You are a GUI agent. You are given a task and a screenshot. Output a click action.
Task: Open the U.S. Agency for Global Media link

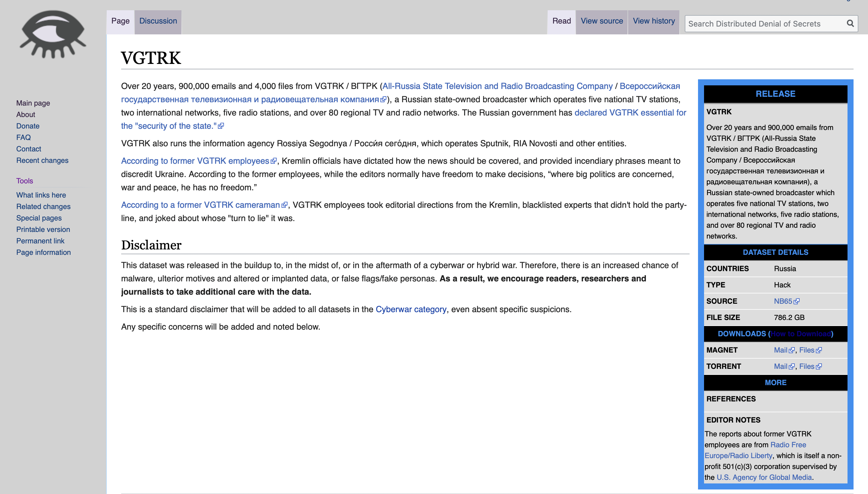pyautogui.click(x=764, y=477)
